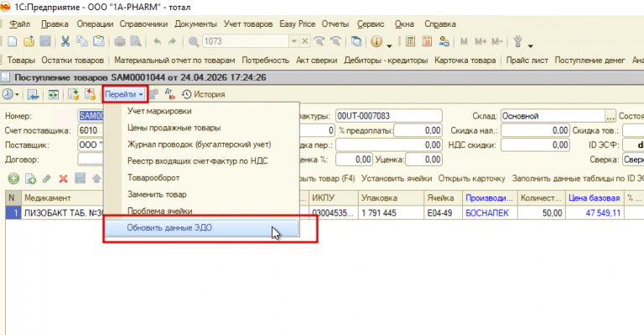The image size is (644, 335).
Task: Open the wrench settings tool icon
Action: [518, 41]
